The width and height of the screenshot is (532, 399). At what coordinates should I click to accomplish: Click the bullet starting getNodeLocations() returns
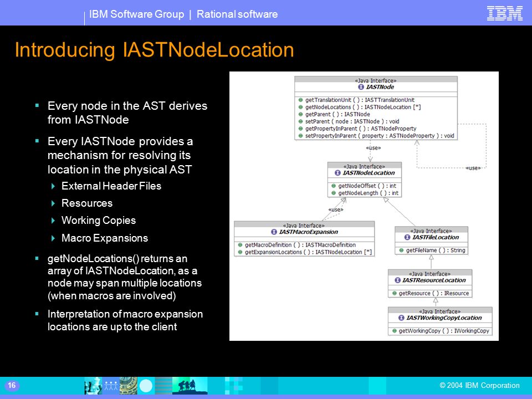point(125,277)
